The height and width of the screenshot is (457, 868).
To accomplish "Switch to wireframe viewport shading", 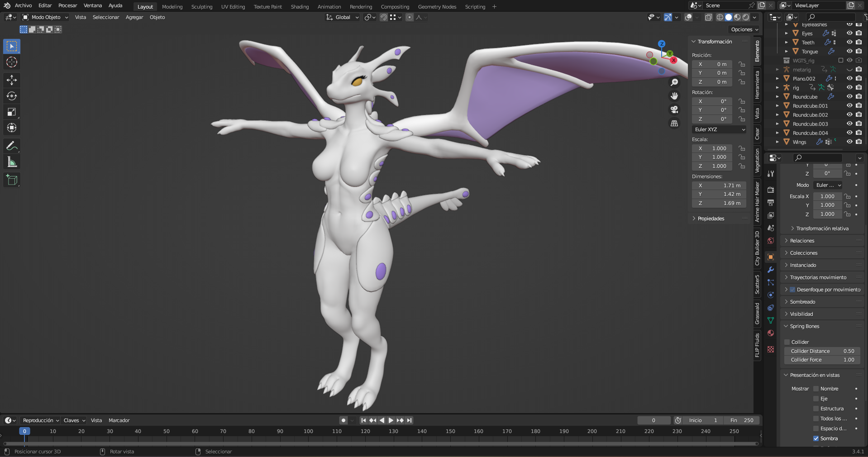I will (x=720, y=17).
